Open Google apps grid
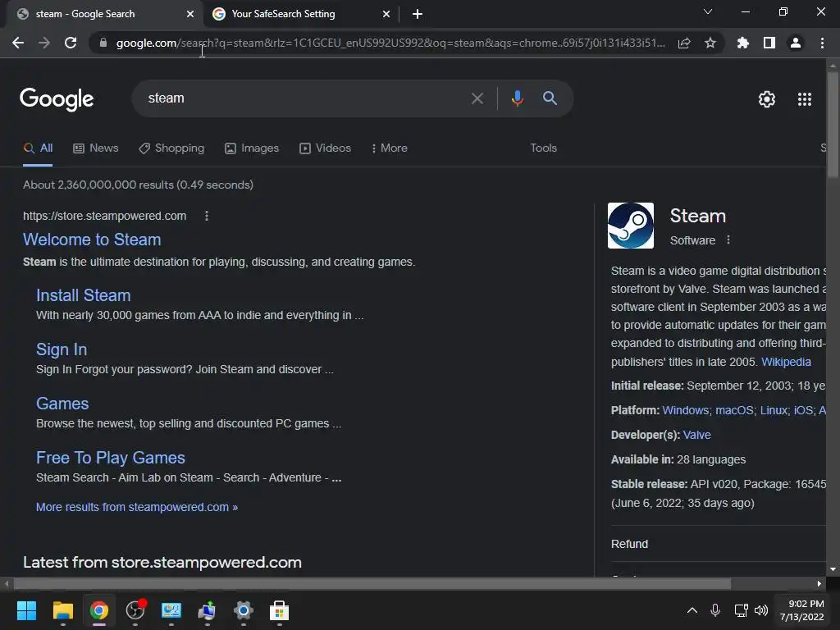840x630 pixels. pos(805,99)
